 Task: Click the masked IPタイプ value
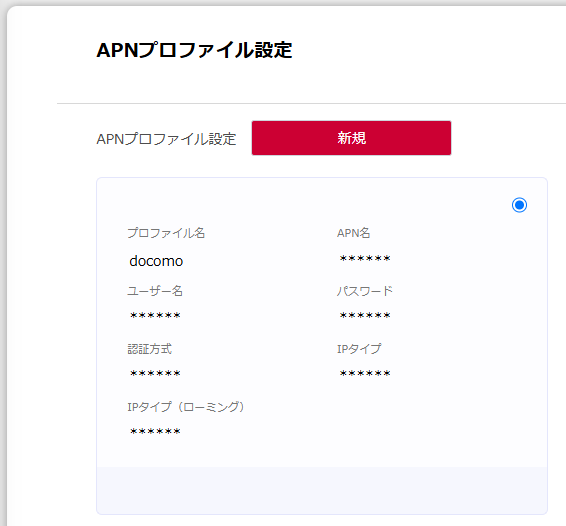coord(365,374)
